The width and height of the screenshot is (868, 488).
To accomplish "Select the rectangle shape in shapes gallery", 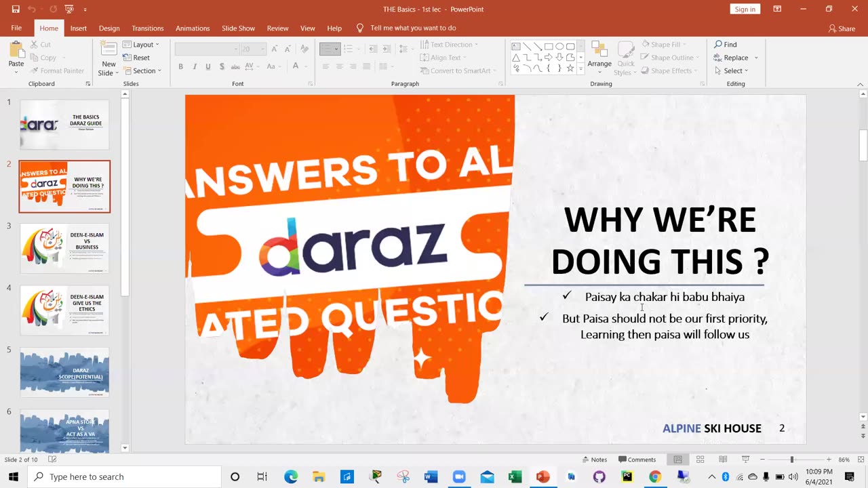I will point(549,47).
